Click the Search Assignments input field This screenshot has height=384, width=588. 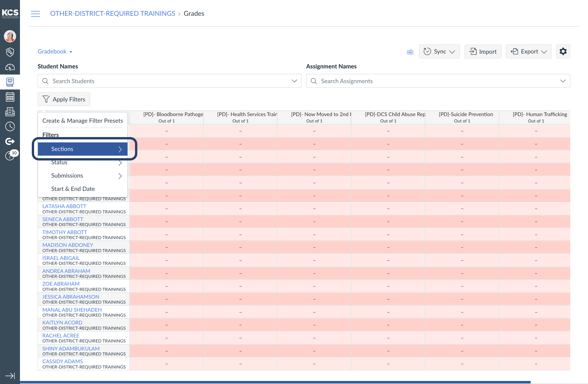[x=438, y=81]
